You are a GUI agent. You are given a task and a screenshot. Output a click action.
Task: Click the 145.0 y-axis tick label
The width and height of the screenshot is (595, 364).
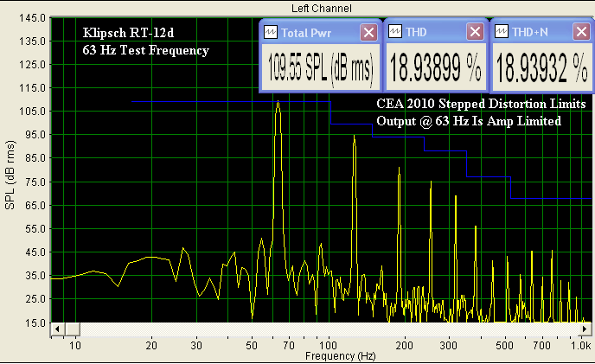pos(32,18)
